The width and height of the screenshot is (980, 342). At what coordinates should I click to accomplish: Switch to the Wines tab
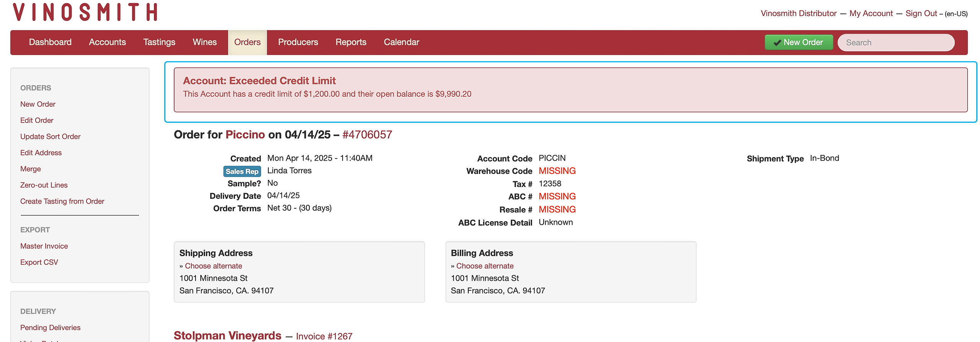click(x=205, y=42)
